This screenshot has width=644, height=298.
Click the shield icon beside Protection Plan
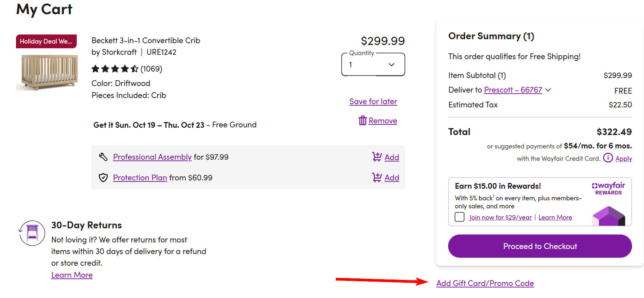click(103, 177)
